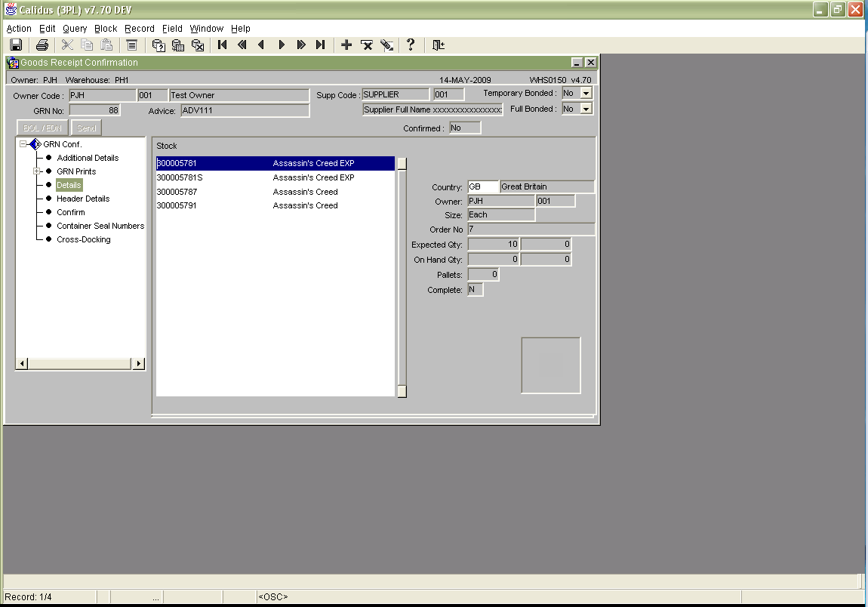Open the Record menu
This screenshot has width=868, height=607.
pyautogui.click(x=140, y=28)
